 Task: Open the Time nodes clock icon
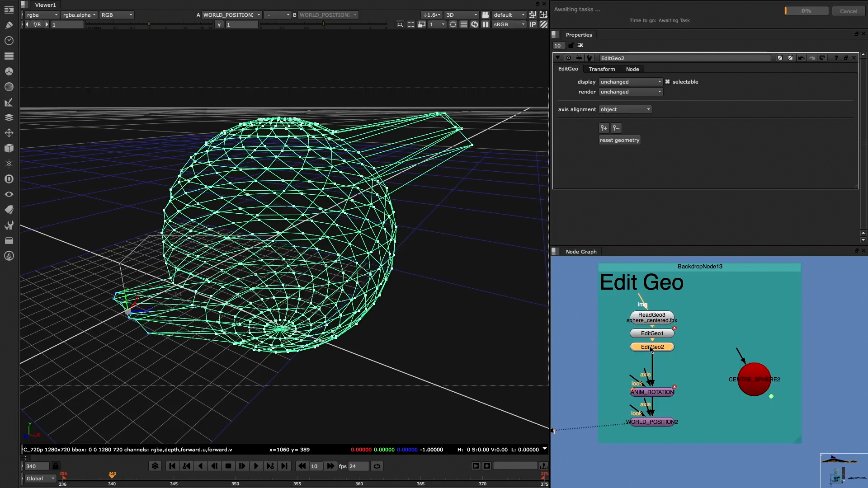click(9, 41)
